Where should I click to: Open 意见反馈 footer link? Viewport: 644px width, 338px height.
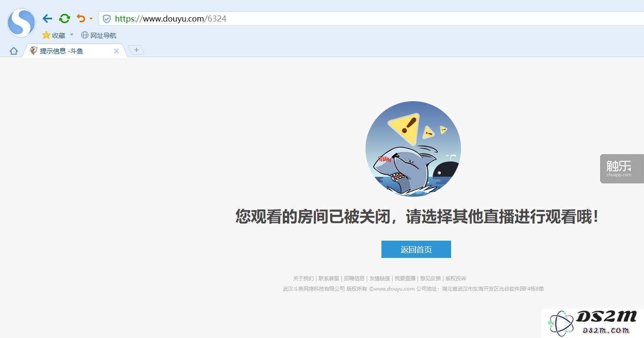(x=430, y=279)
